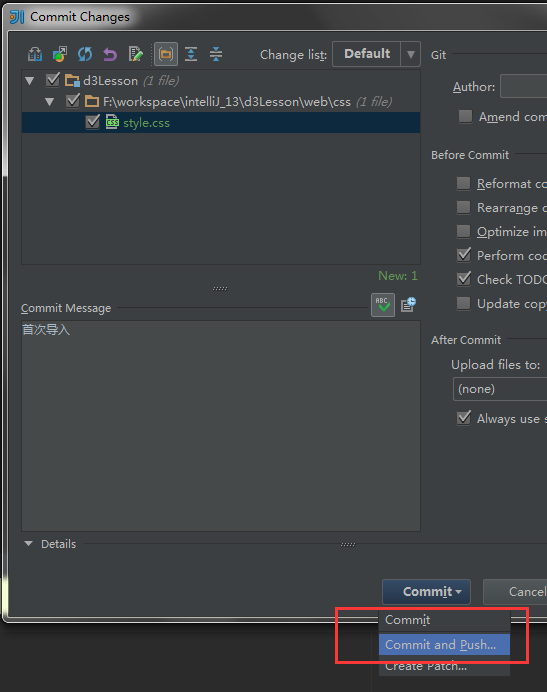This screenshot has height=692, width=547.
Task: Click the Show Diff toolbar icon
Action: [35, 54]
